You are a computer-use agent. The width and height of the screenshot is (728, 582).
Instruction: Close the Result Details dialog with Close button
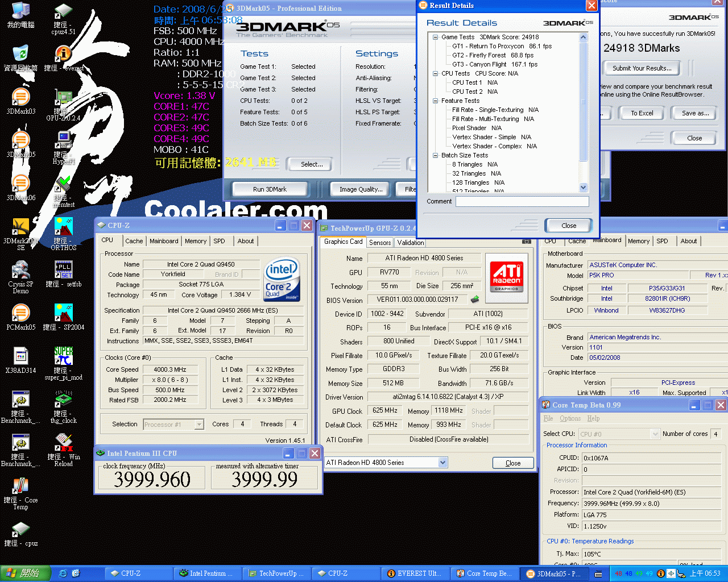point(569,226)
